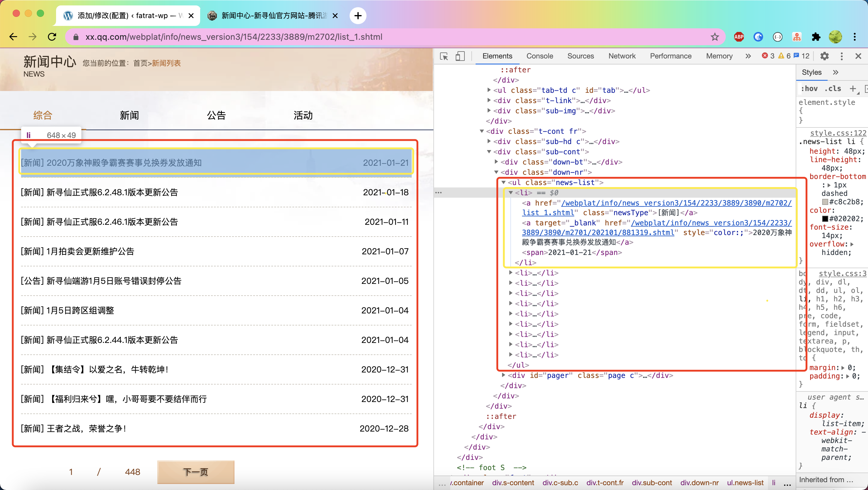Image resolution: width=868 pixels, height=490 pixels.
Task: Click the #020202 color swatch
Action: [825, 219]
